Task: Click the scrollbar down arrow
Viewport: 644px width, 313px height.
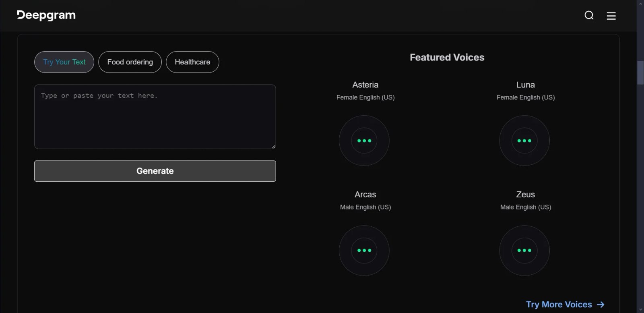Action: click(640, 309)
